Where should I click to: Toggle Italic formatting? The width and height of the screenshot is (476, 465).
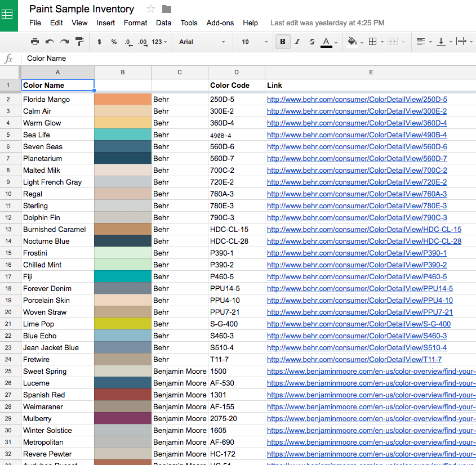tap(297, 42)
